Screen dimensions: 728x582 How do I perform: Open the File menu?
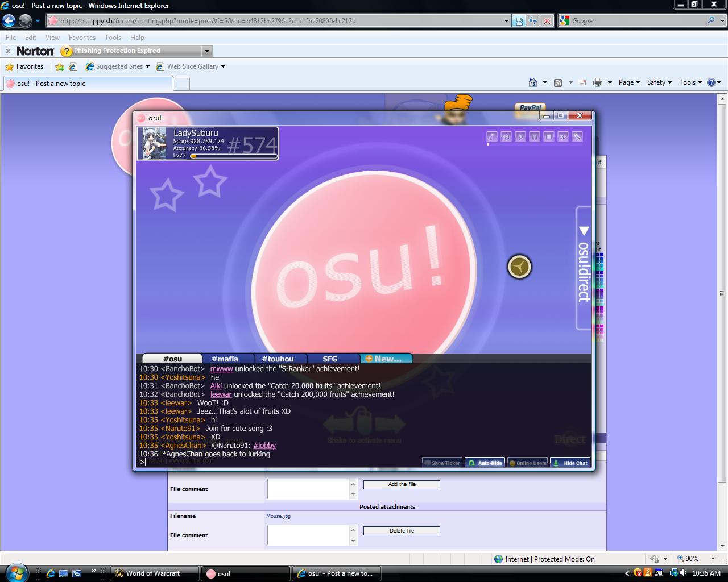tap(11, 38)
